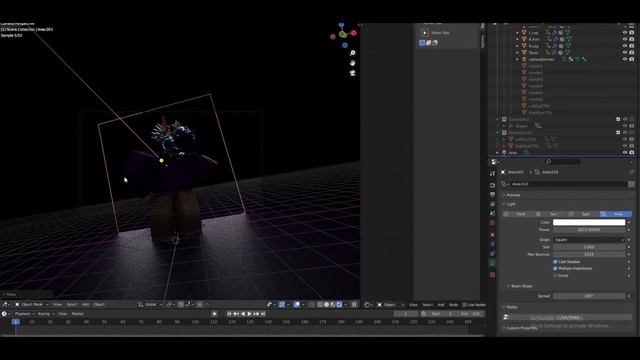The width and height of the screenshot is (640, 360).
Task: Open the Object Data light properties tab
Action: coord(493,264)
